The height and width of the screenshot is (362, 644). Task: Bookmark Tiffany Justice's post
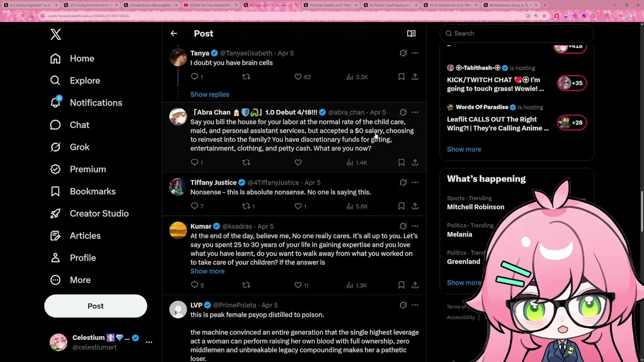401,206
